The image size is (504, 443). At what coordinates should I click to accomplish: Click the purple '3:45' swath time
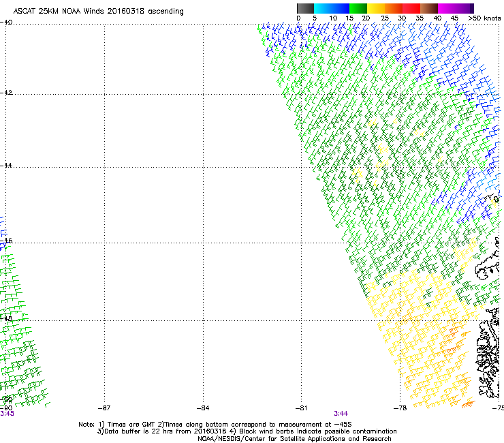pyautogui.click(x=7, y=414)
